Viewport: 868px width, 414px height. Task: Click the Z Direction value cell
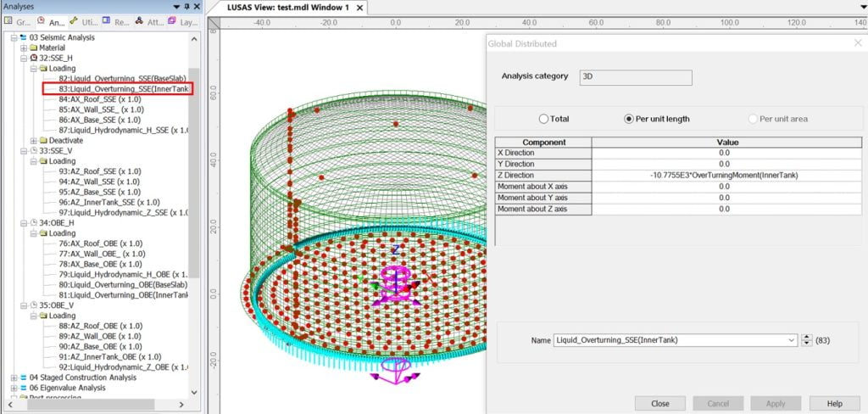pos(724,175)
